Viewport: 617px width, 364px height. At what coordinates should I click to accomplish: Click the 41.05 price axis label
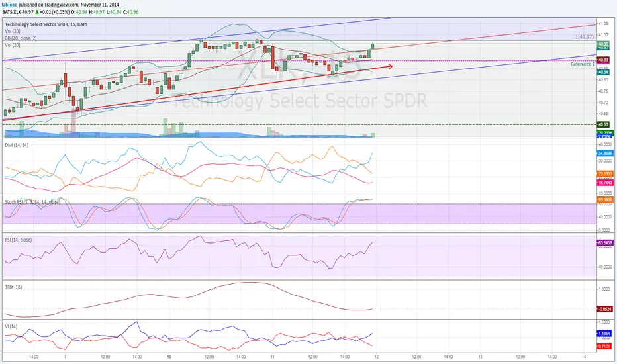click(x=603, y=24)
